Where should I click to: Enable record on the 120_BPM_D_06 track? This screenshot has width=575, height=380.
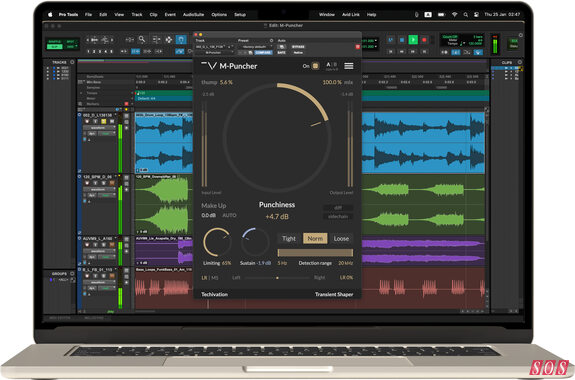87,183
